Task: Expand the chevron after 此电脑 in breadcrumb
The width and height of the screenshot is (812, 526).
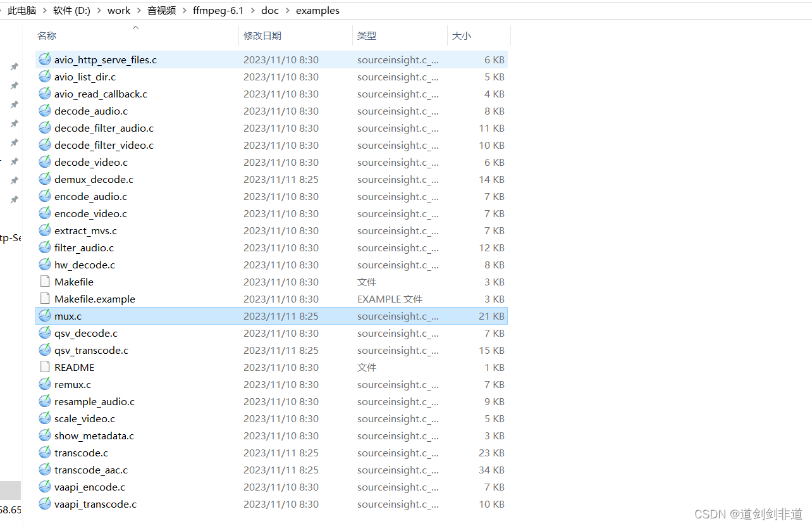Action: [x=45, y=11]
